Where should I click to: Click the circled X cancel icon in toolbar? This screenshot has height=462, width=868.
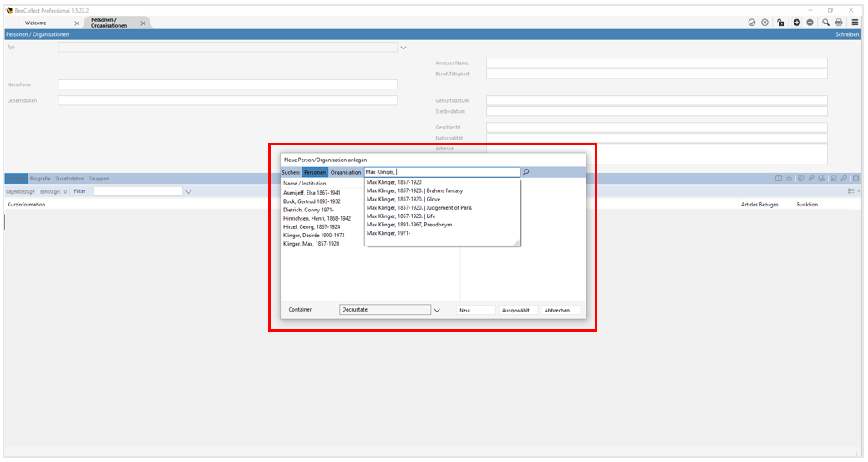(x=764, y=23)
